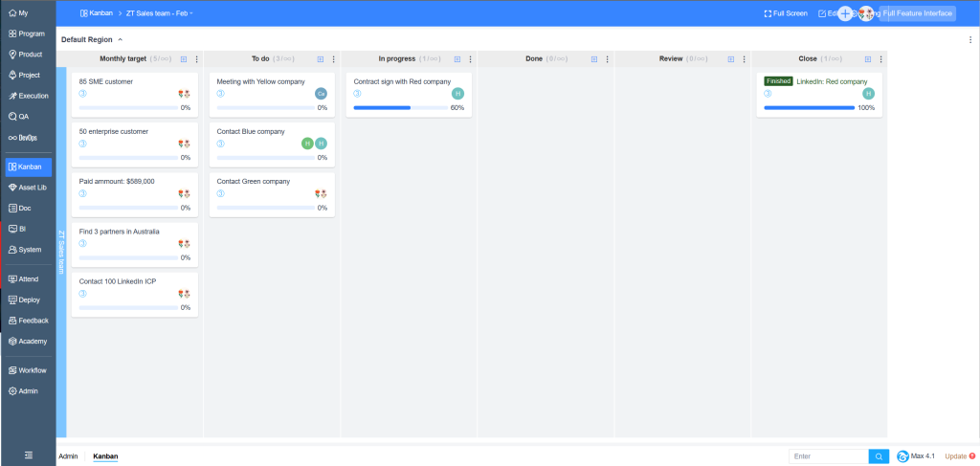The image size is (980, 466).
Task: Open the In progress column options menu
Action: pos(472,59)
